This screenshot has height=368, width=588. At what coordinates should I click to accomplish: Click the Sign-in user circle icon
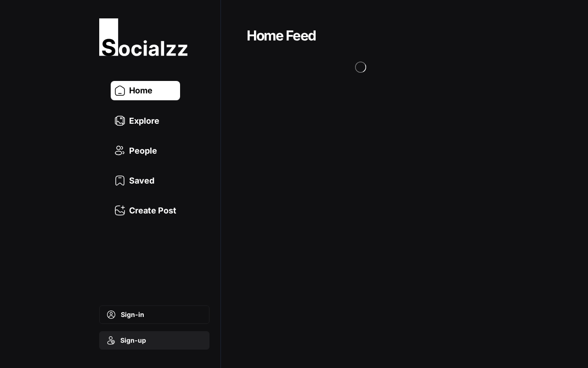pyautogui.click(x=111, y=315)
